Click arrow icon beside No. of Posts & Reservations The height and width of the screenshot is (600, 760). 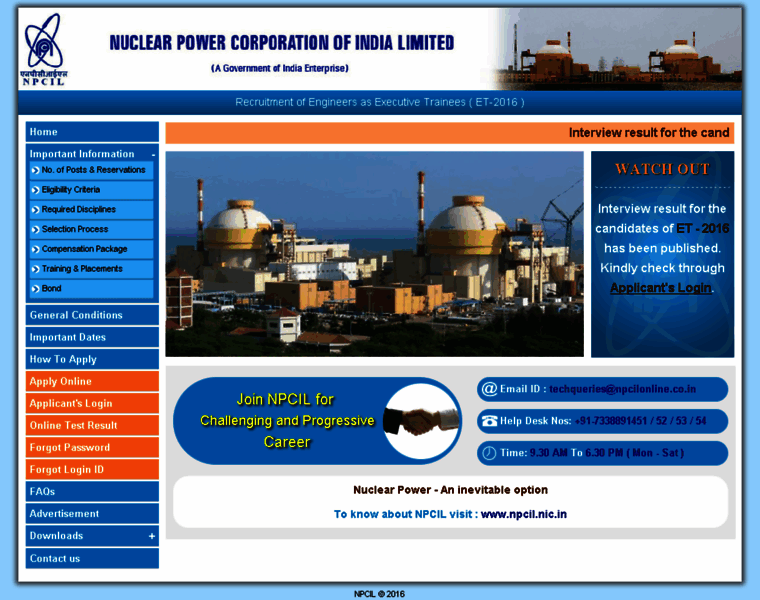pyautogui.click(x=35, y=170)
